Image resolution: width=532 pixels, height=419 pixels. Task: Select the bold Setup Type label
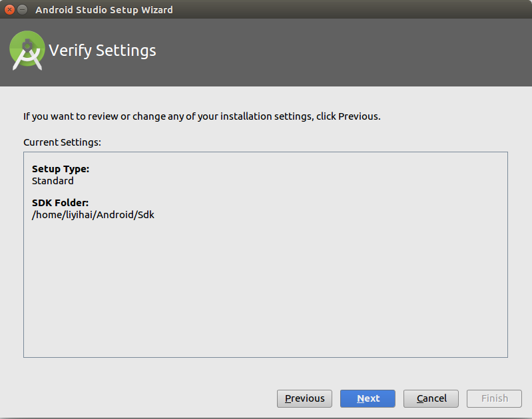pos(61,169)
